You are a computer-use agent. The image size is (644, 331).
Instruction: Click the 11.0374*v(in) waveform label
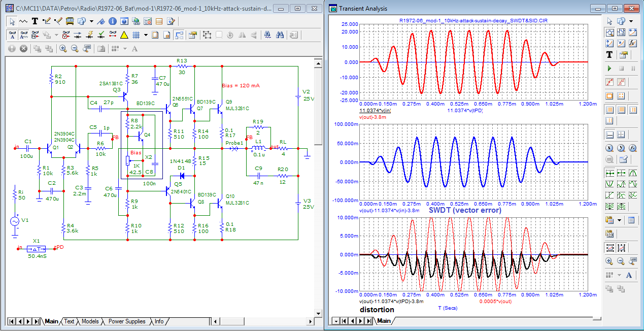pyautogui.click(x=375, y=111)
